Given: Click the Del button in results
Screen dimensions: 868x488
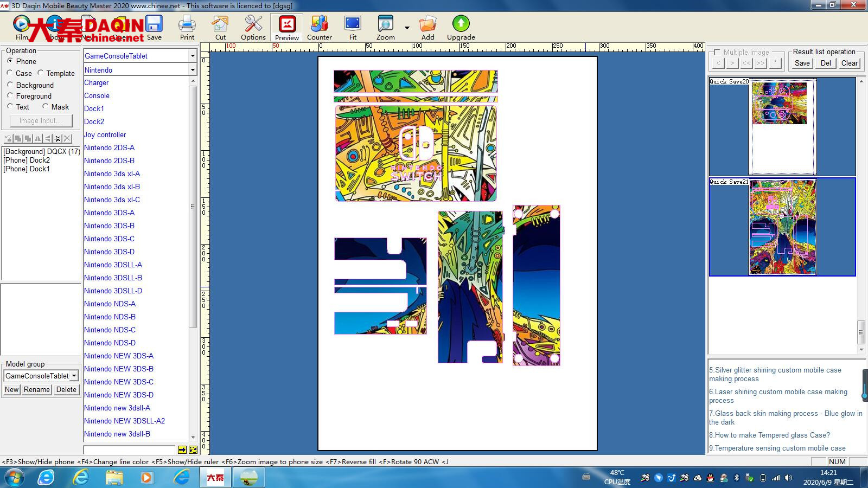Looking at the screenshot, I should pos(825,63).
